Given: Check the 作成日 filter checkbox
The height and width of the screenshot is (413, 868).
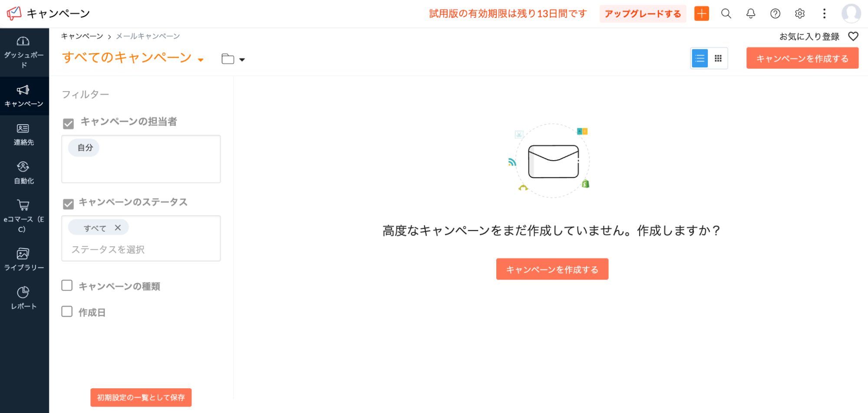Looking at the screenshot, I should (67, 312).
